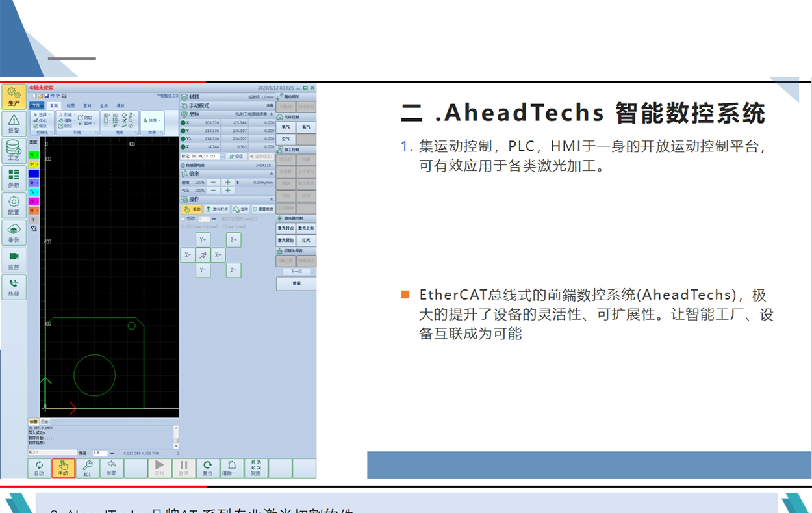
Task: Click the Y+ jog button
Action: (x=203, y=240)
